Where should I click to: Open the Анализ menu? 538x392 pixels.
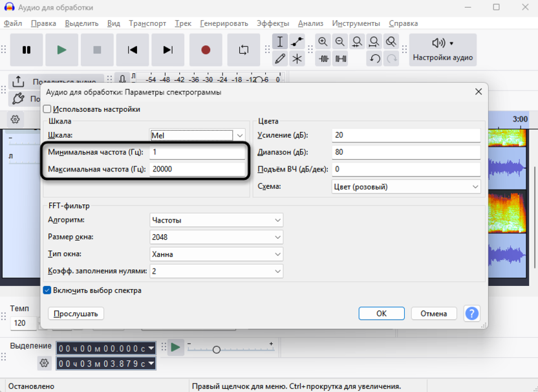click(311, 23)
